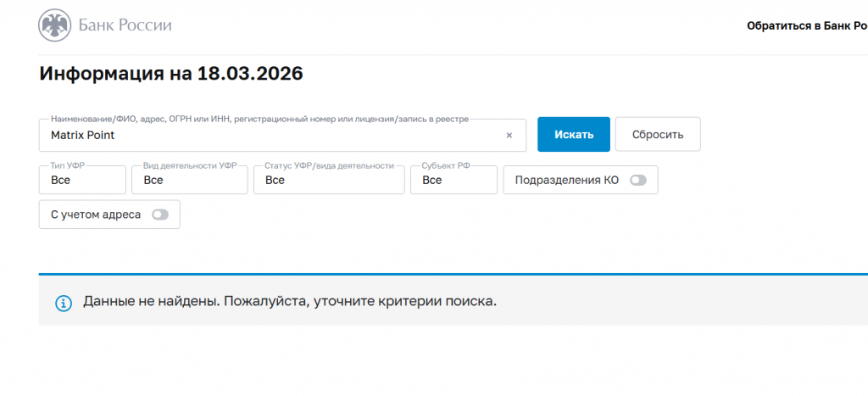Select the "Субъект РФ" region dropdown
Image resolution: width=868 pixels, height=396 pixels.
coord(453,181)
